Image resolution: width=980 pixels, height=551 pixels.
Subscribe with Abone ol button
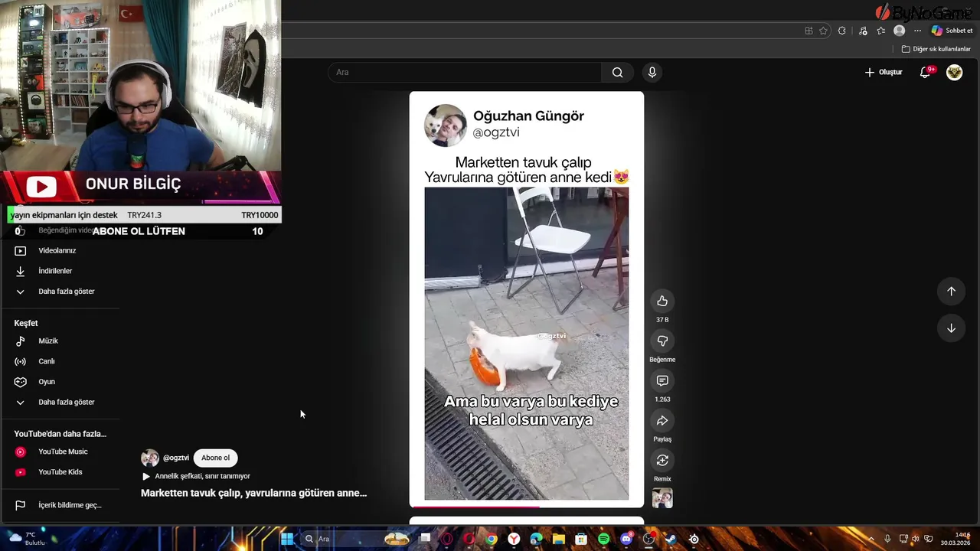215,458
